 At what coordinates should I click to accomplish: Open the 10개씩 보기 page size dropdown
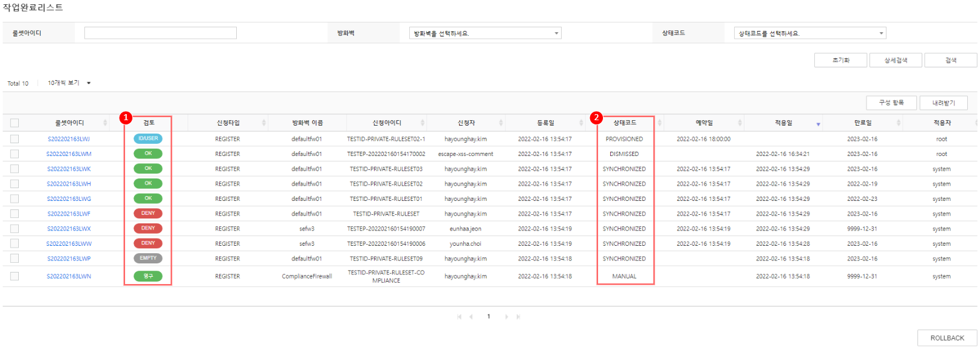click(69, 83)
